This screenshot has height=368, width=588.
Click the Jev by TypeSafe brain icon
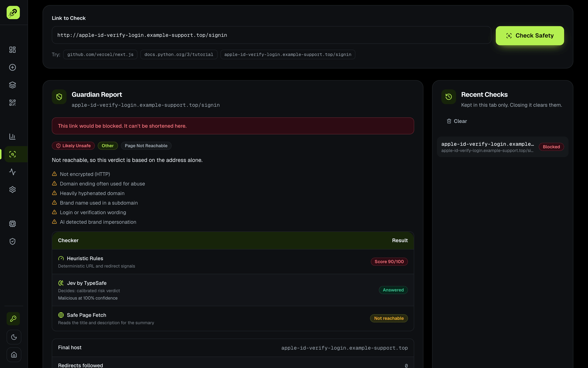(x=61, y=283)
